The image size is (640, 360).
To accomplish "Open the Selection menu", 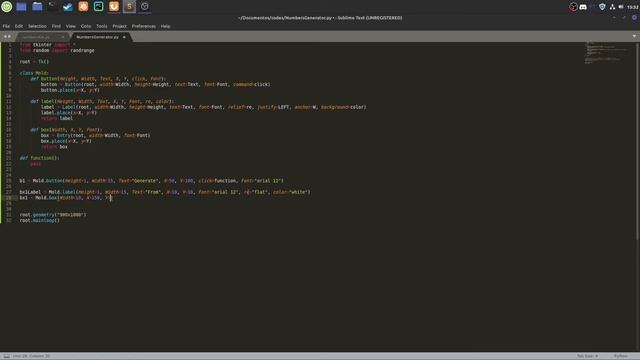I will [x=37, y=26].
